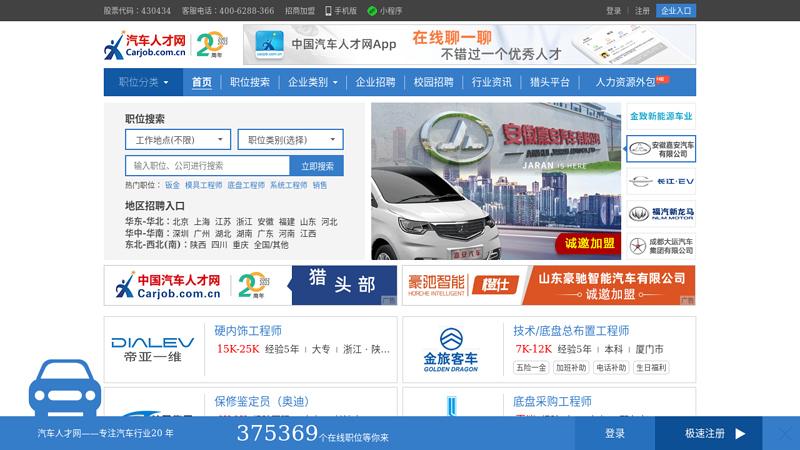Open the 保修鉴定员（奥迪） job listing

pos(262,402)
